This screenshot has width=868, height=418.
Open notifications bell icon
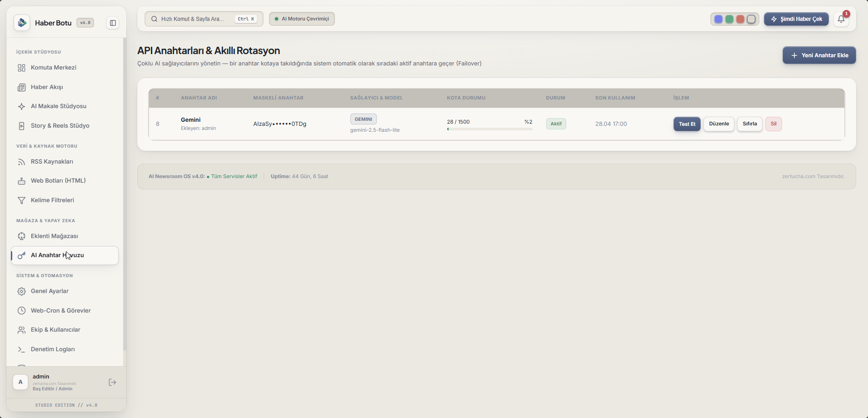pyautogui.click(x=841, y=19)
